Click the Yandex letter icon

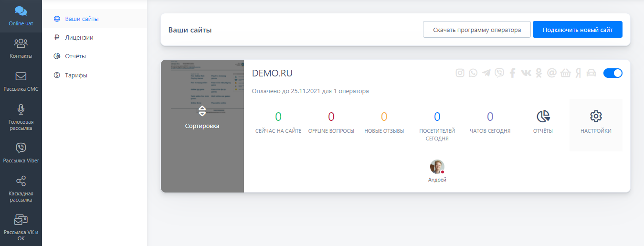coord(578,73)
